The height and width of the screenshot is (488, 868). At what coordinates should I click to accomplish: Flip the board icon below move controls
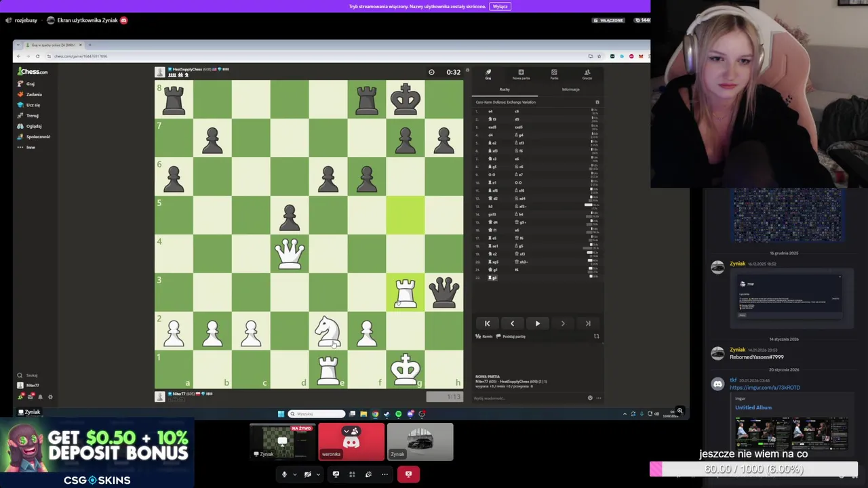pyautogui.click(x=597, y=336)
